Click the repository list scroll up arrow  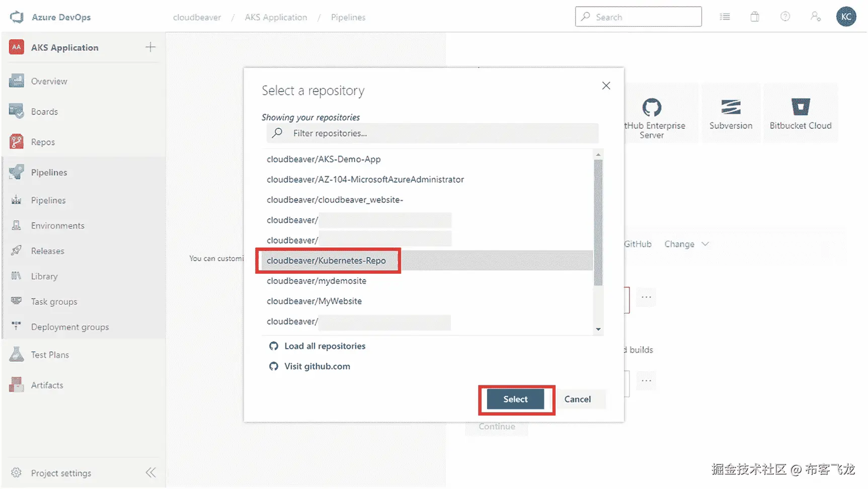[x=598, y=154]
